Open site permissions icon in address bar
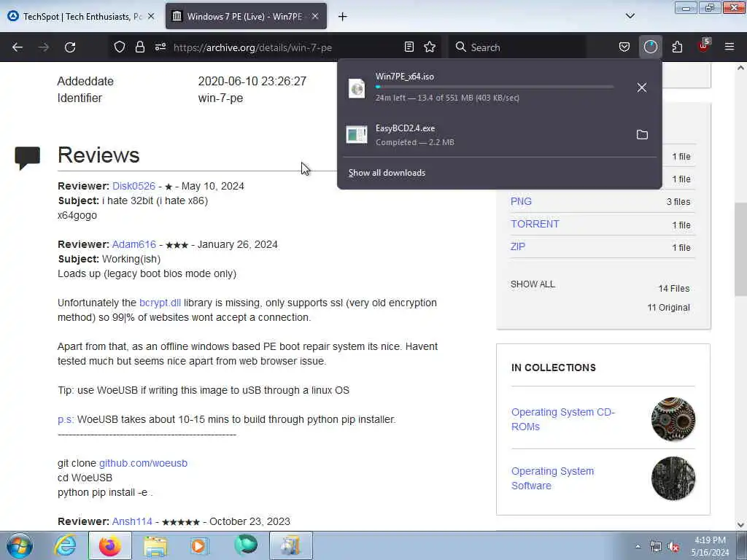 (x=160, y=47)
